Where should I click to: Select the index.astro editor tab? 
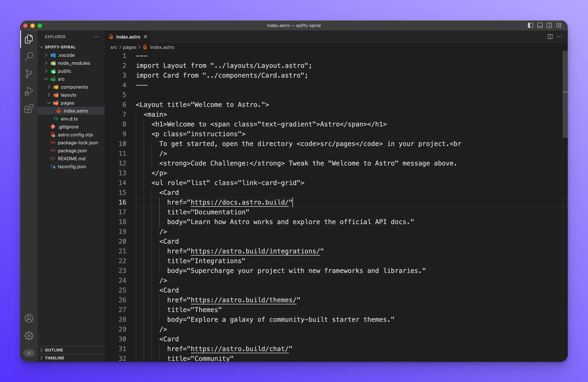coord(128,37)
